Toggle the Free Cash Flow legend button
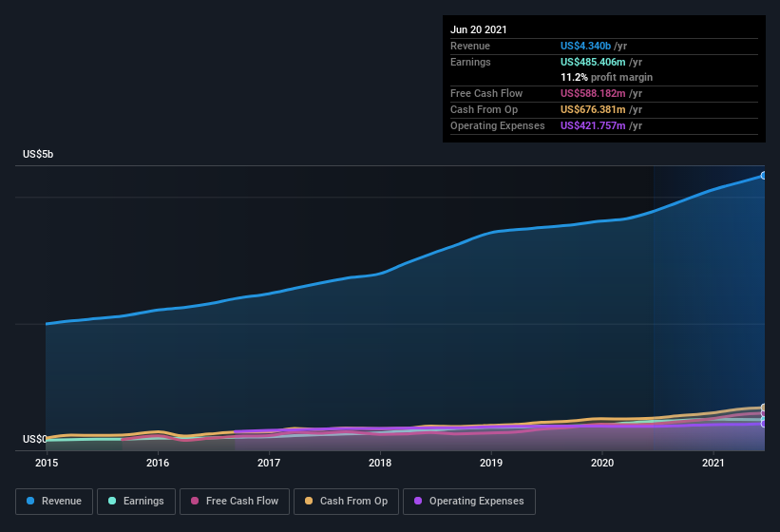 tap(235, 502)
